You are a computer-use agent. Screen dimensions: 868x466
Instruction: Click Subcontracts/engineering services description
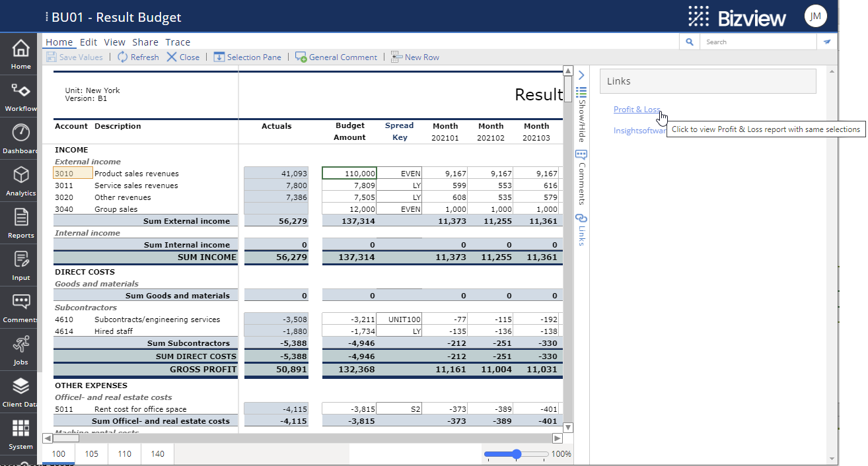click(157, 319)
